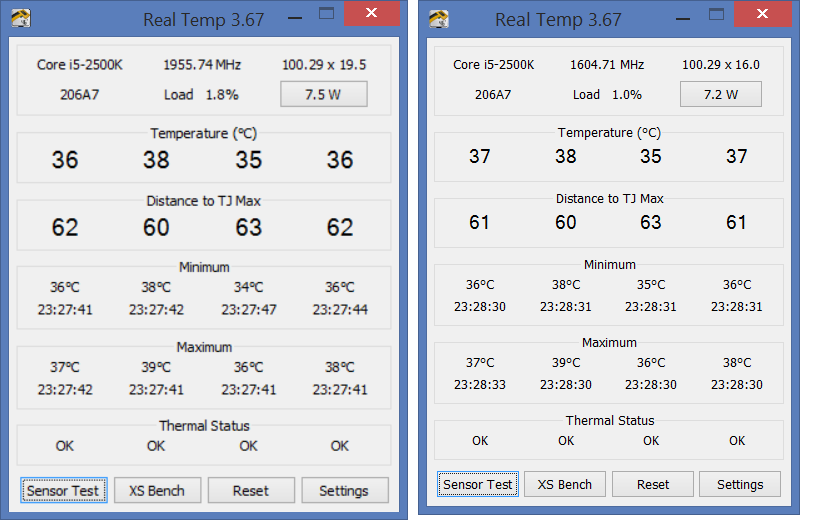The height and width of the screenshot is (527, 823).
Task: Maximize the right Real Temp window
Action: pos(716,14)
